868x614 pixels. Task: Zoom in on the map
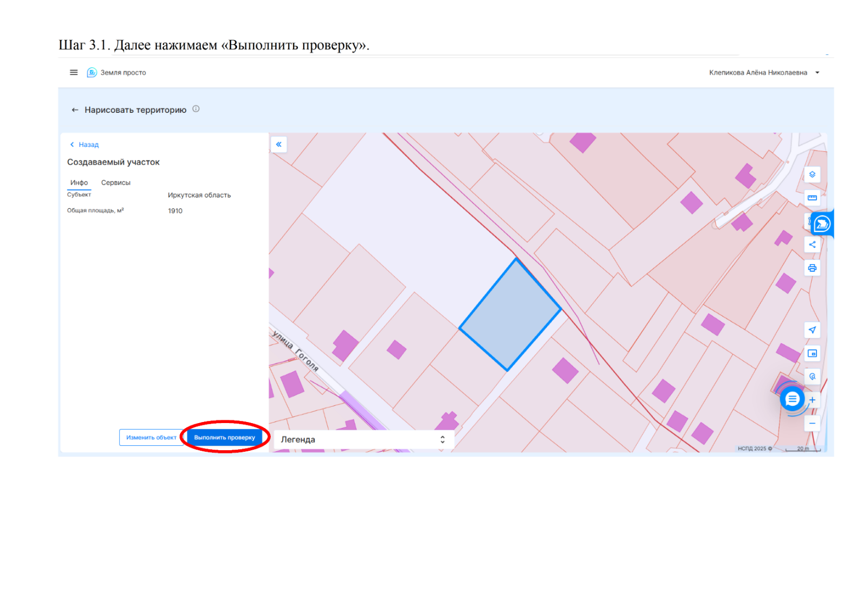click(813, 400)
